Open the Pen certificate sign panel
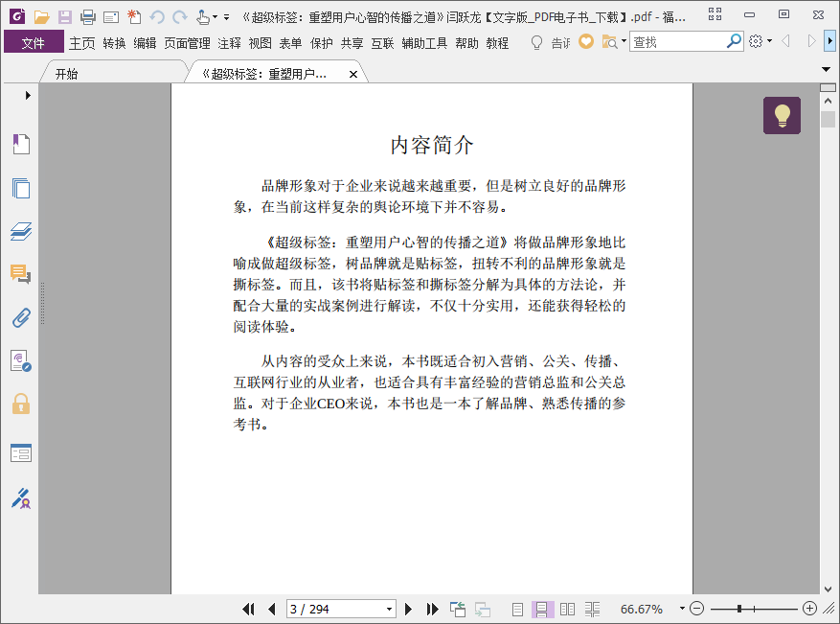This screenshot has width=840, height=624. [x=21, y=498]
